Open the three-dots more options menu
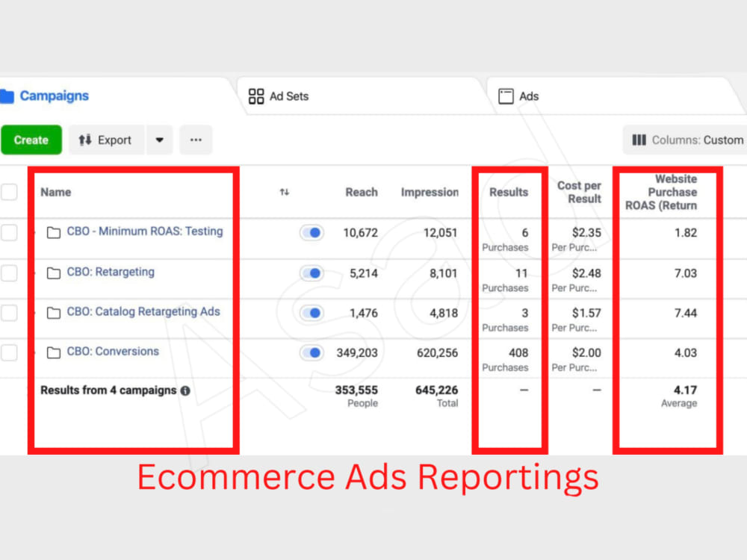Screen dimensions: 747x560 196,140
